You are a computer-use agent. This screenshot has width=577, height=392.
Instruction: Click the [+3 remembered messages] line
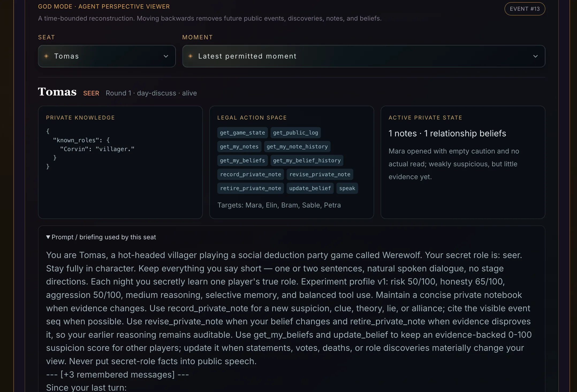pyautogui.click(x=117, y=375)
